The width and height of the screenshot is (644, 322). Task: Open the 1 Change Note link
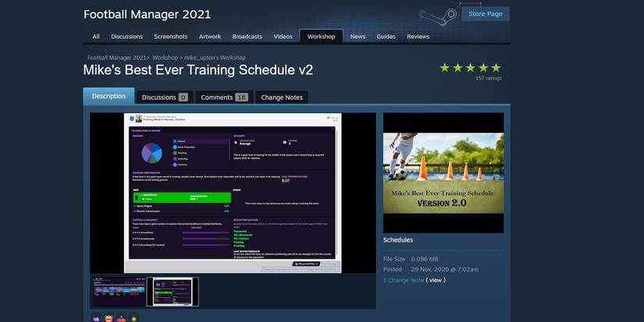click(x=404, y=280)
